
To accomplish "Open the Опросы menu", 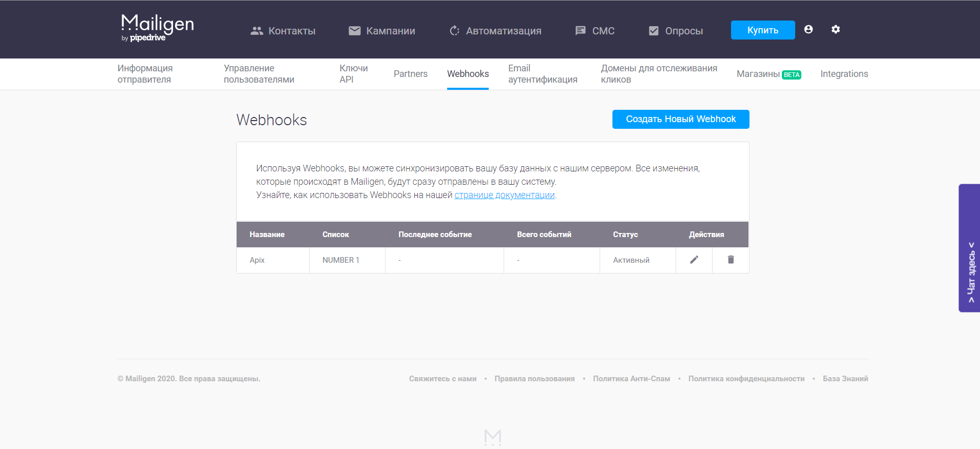I will [676, 31].
